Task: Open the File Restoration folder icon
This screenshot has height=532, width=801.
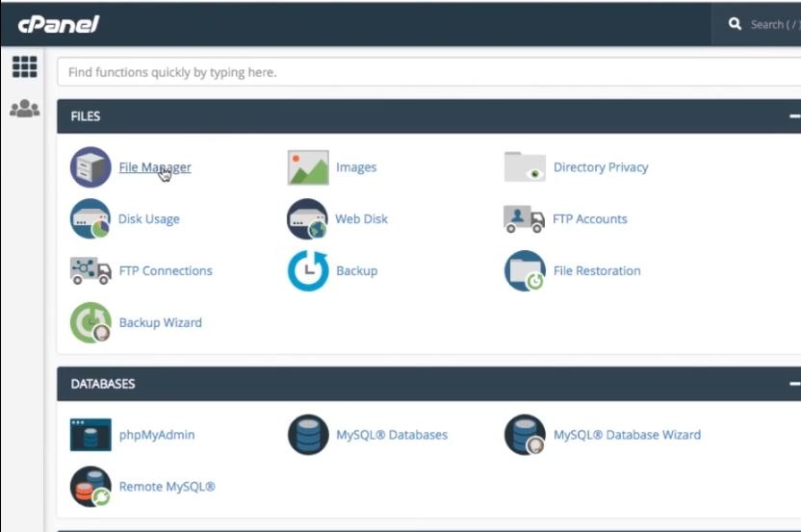Action: tap(525, 270)
